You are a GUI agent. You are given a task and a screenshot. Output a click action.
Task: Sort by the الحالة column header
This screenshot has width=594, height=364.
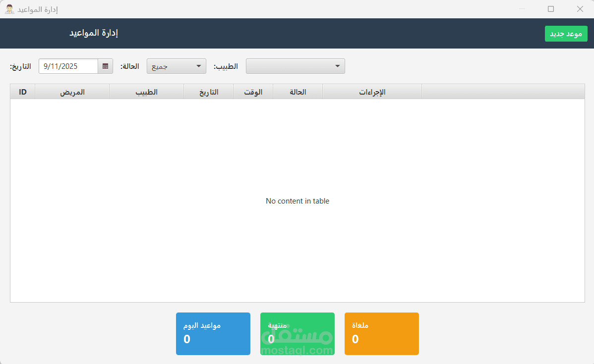click(298, 92)
